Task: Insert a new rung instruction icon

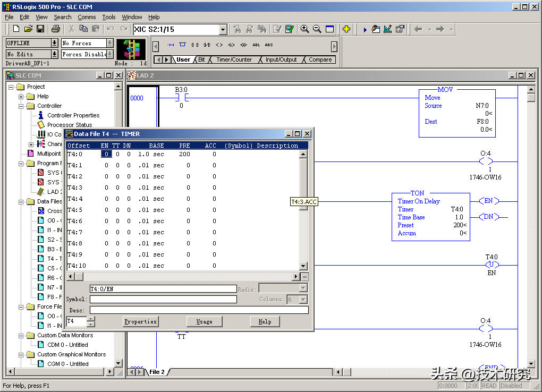Action: pos(171,45)
